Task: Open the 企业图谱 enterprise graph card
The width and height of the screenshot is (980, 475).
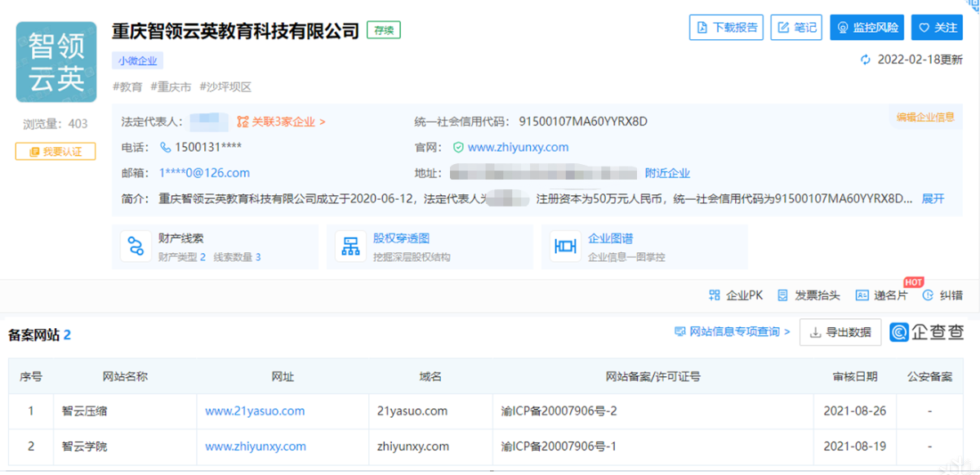Action: click(644, 246)
